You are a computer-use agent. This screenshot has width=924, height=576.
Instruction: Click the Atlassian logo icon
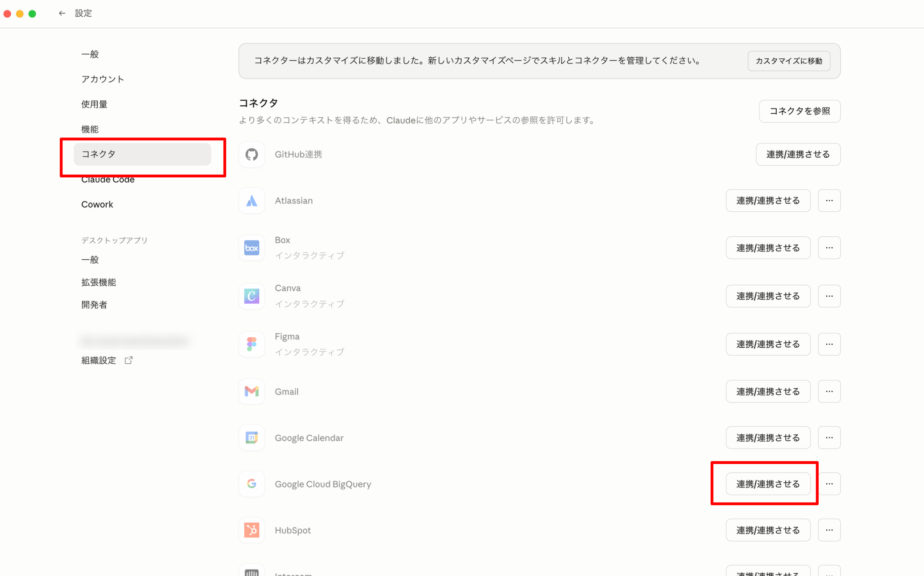click(251, 201)
